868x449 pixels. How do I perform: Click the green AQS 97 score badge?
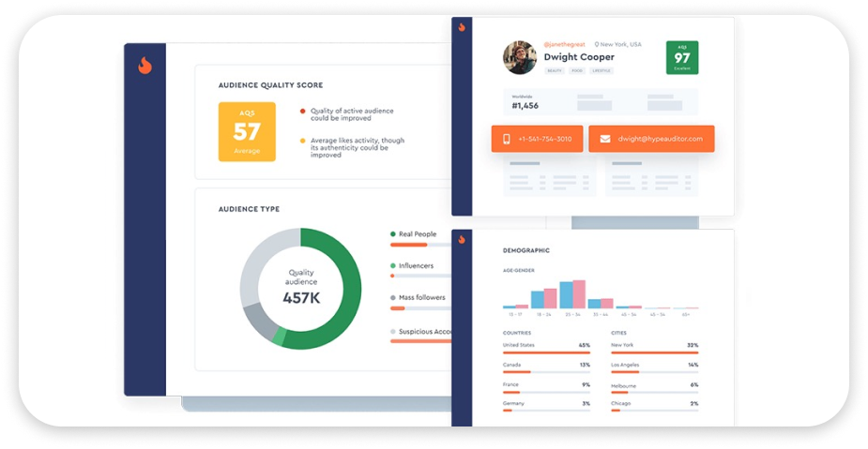point(681,58)
